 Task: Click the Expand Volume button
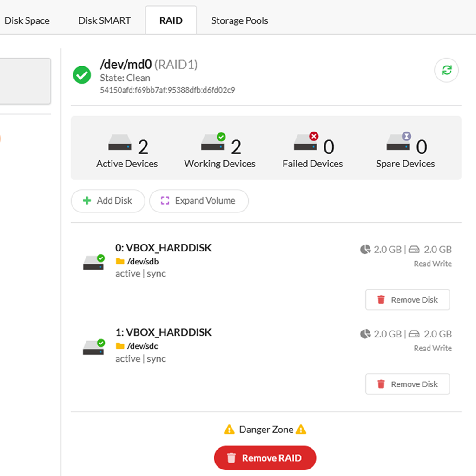pyautogui.click(x=198, y=201)
